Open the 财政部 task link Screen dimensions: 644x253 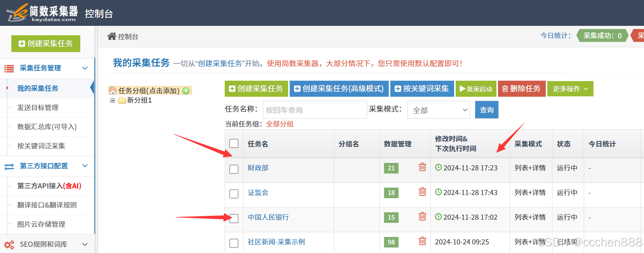point(258,168)
